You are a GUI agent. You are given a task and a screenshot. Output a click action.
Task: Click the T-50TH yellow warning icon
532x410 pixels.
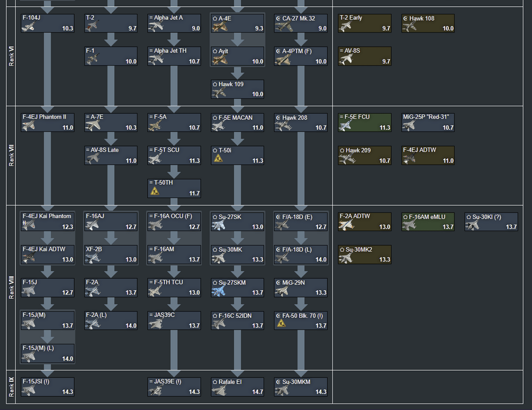(x=155, y=191)
